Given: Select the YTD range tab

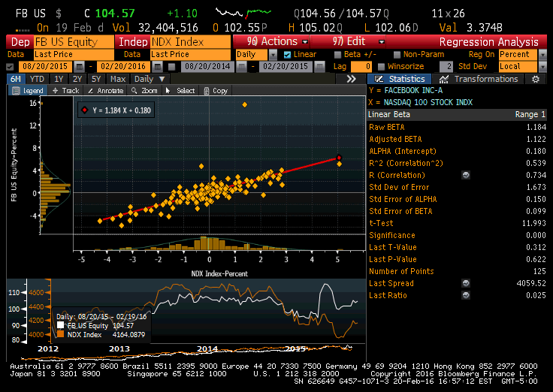Looking at the screenshot, I should [x=37, y=79].
